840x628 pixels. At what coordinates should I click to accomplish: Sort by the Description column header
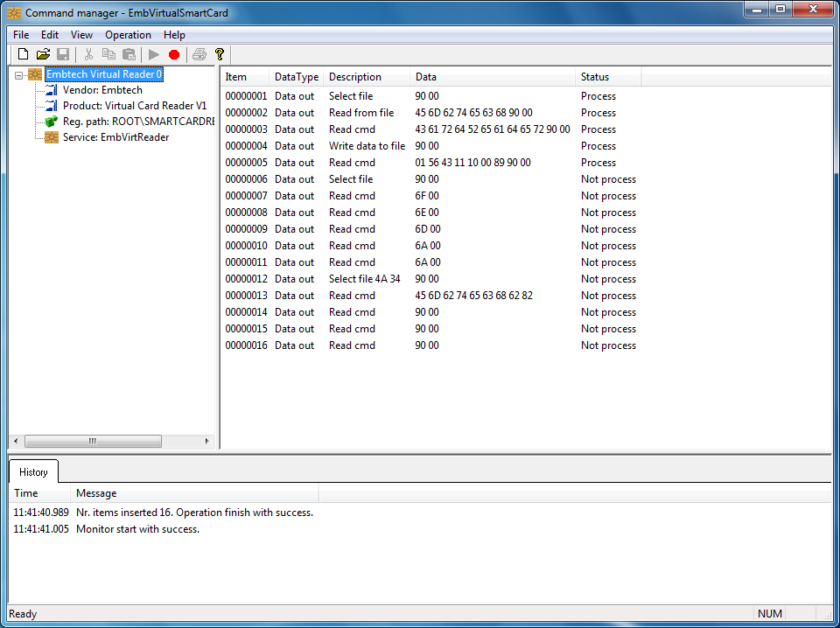(x=367, y=77)
